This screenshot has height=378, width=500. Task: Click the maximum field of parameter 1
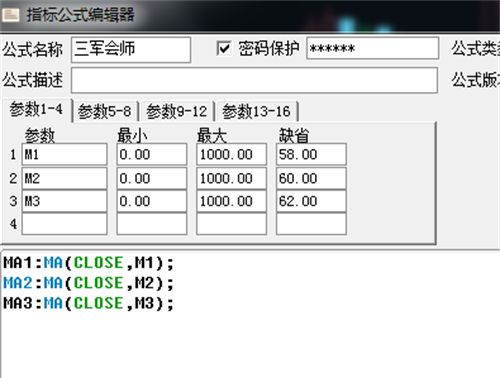click(232, 154)
